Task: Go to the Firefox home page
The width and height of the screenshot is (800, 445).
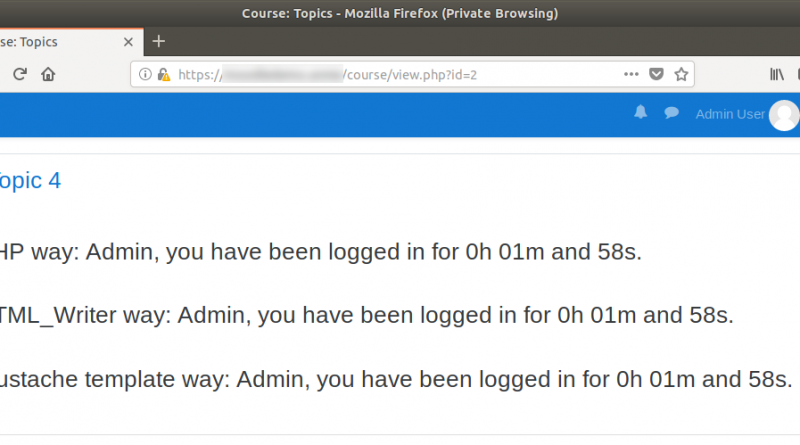Action: (x=48, y=75)
